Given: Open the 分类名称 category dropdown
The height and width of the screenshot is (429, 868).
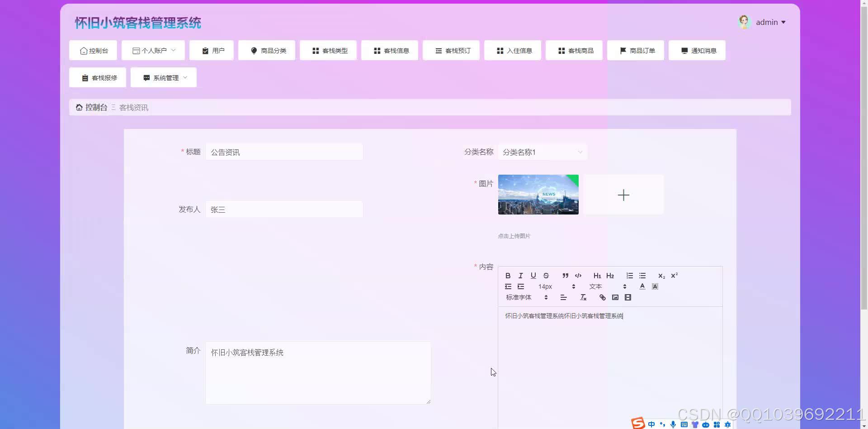Looking at the screenshot, I should (542, 152).
